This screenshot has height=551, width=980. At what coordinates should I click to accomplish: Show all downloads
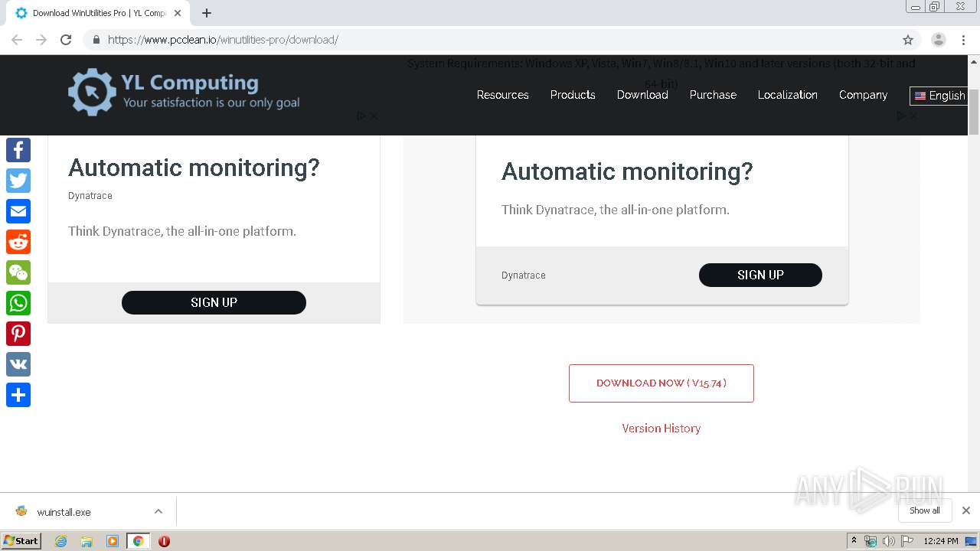click(x=924, y=510)
